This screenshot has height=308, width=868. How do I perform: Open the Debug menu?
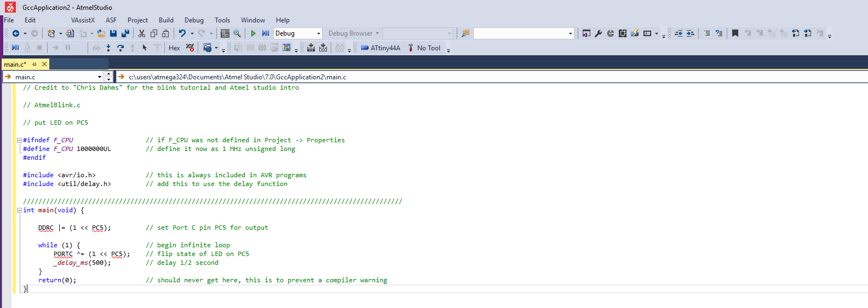pyautogui.click(x=194, y=20)
